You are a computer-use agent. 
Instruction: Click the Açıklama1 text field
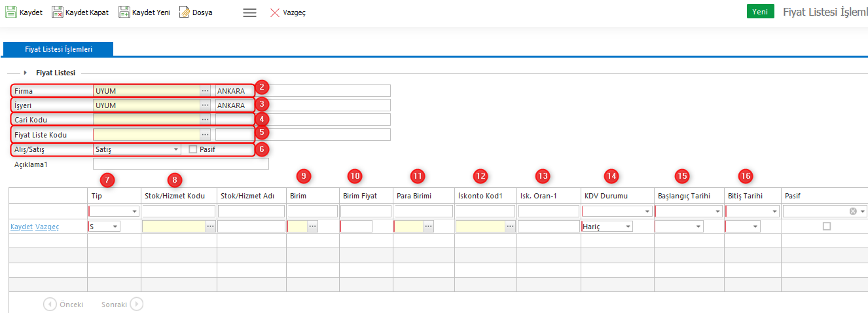[x=181, y=164]
